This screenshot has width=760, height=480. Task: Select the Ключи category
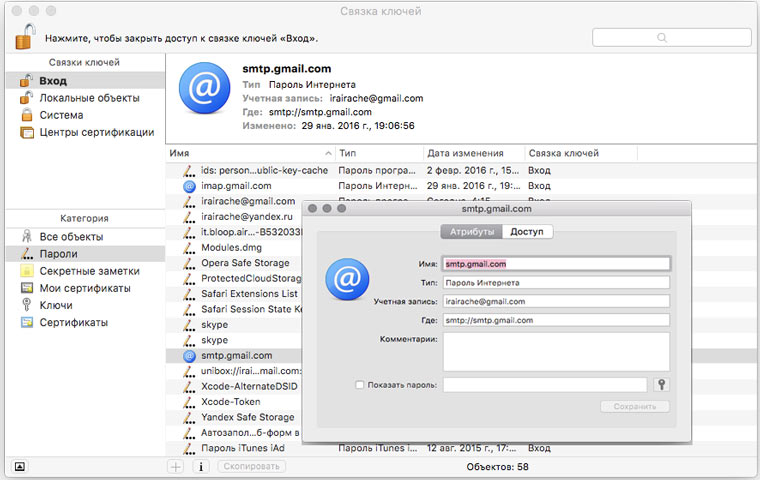tap(57, 305)
